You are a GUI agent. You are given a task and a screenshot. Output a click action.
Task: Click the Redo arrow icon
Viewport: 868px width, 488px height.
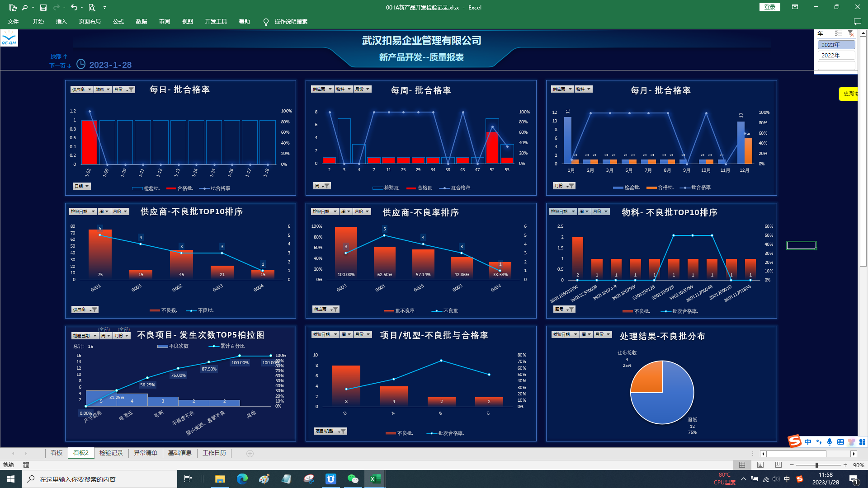56,8
